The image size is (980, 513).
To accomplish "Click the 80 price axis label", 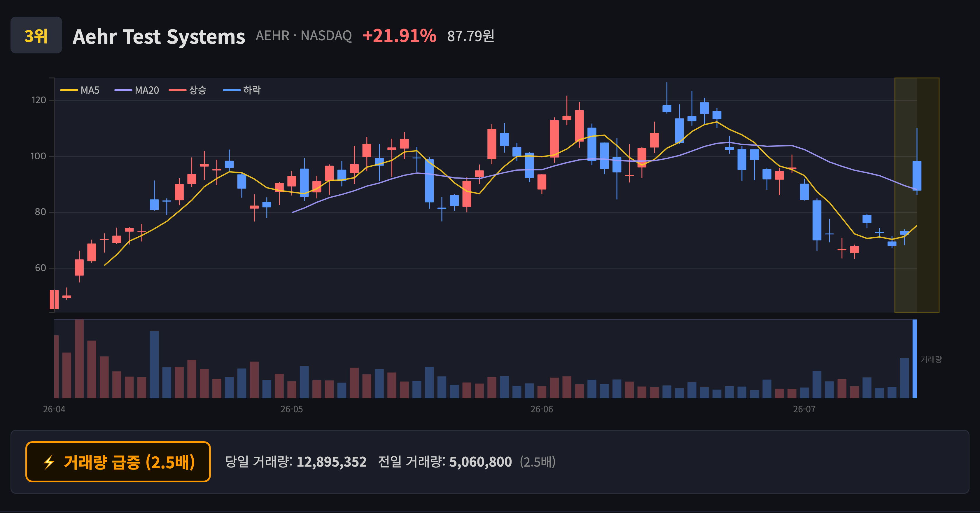I will pyautogui.click(x=40, y=212).
